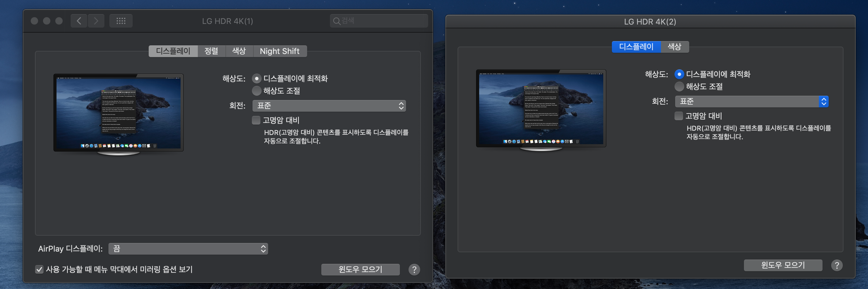Click the search magnifier icon

tap(336, 21)
